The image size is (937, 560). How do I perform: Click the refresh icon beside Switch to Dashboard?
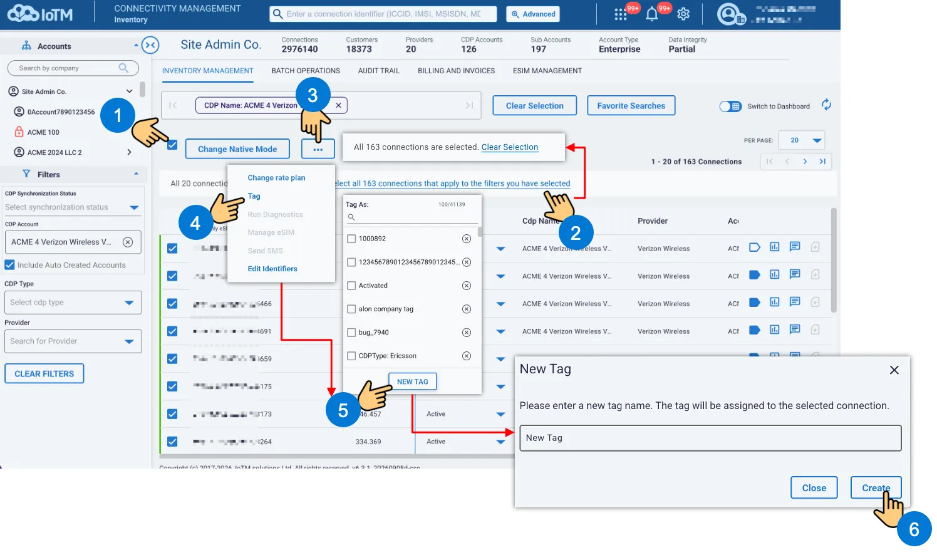pyautogui.click(x=826, y=105)
